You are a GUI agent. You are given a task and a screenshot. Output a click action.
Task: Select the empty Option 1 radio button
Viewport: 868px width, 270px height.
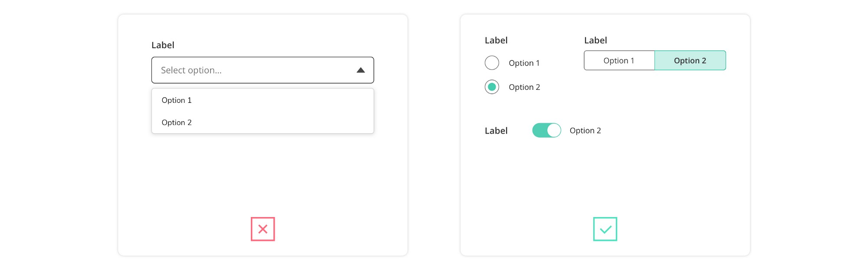coord(492,63)
